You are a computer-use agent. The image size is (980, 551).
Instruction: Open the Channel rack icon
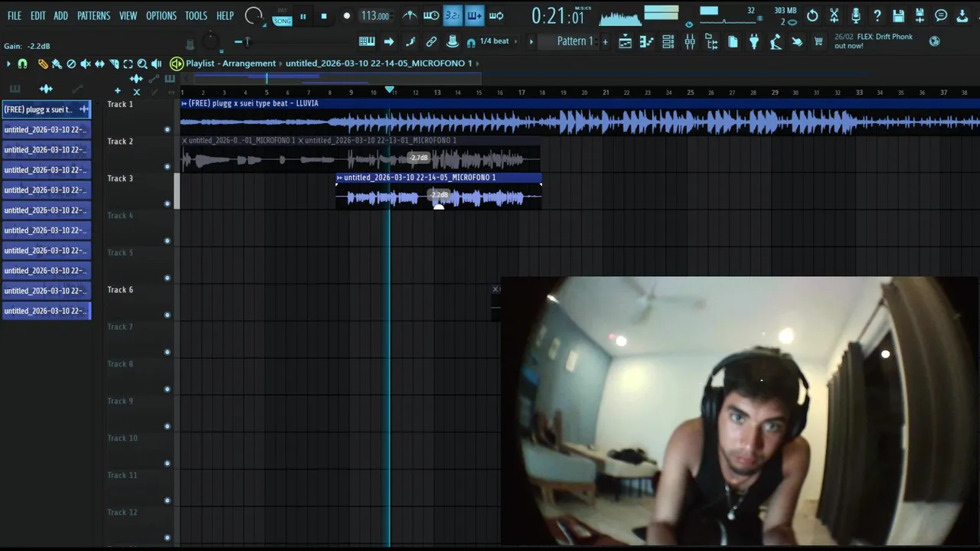pyautogui.click(x=668, y=42)
